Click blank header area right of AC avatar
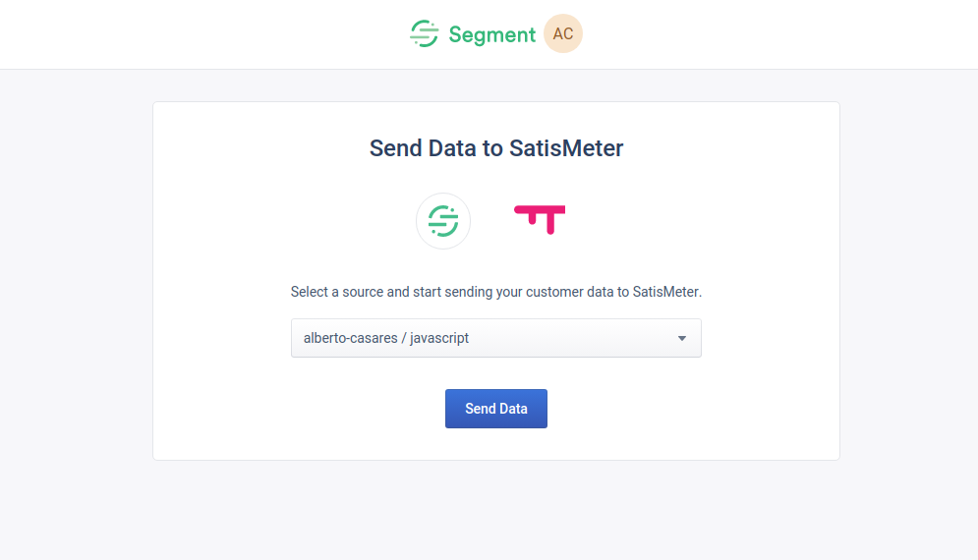This screenshot has height=560, width=978. (x=779, y=34)
